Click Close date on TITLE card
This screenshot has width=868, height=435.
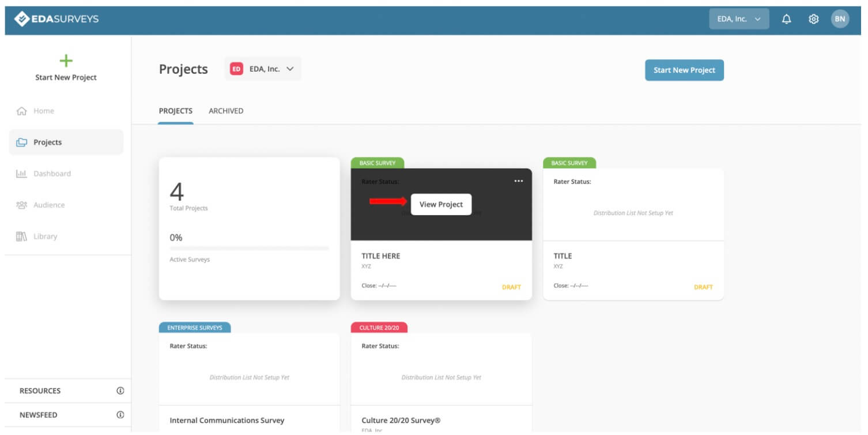571,286
